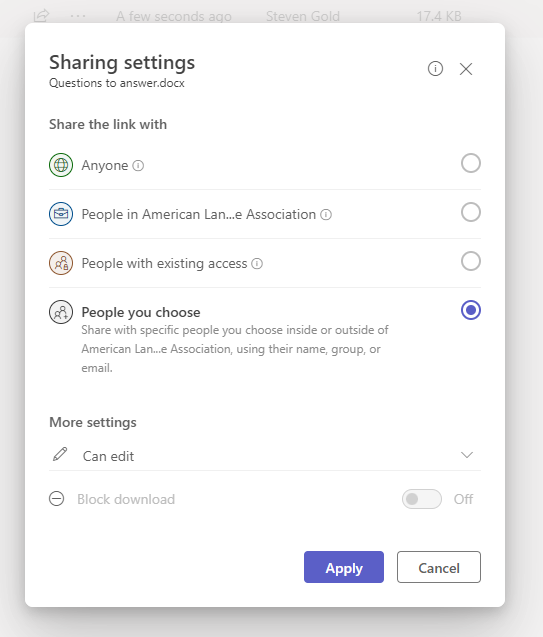Click the People with existing access icon
543x637 pixels.
[61, 263]
